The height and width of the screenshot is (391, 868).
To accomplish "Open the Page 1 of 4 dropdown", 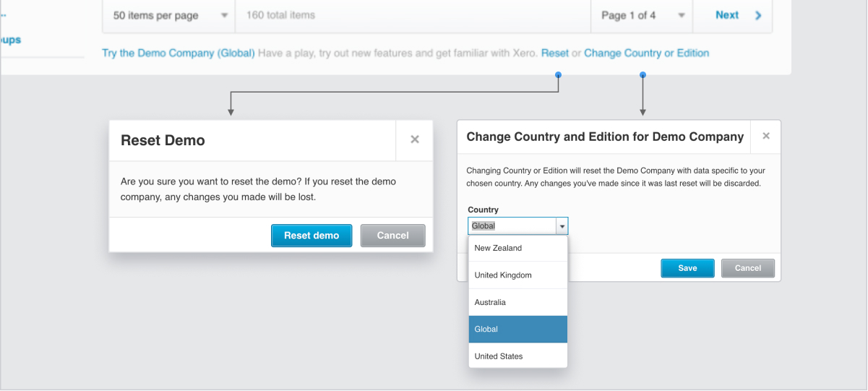I will 641,15.
